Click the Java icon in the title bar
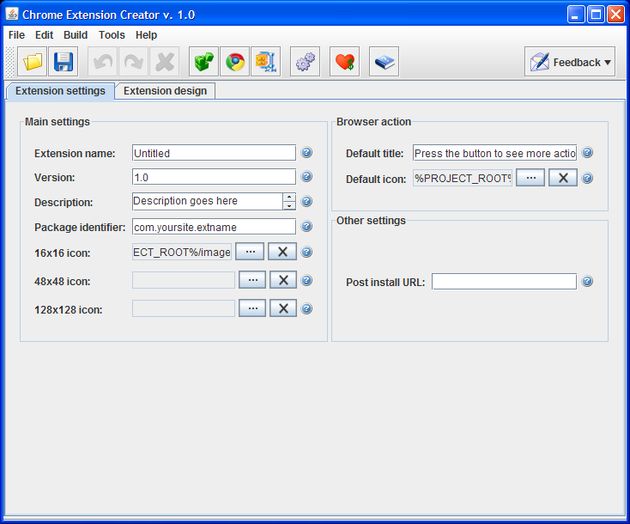This screenshot has height=524, width=630. 12,14
